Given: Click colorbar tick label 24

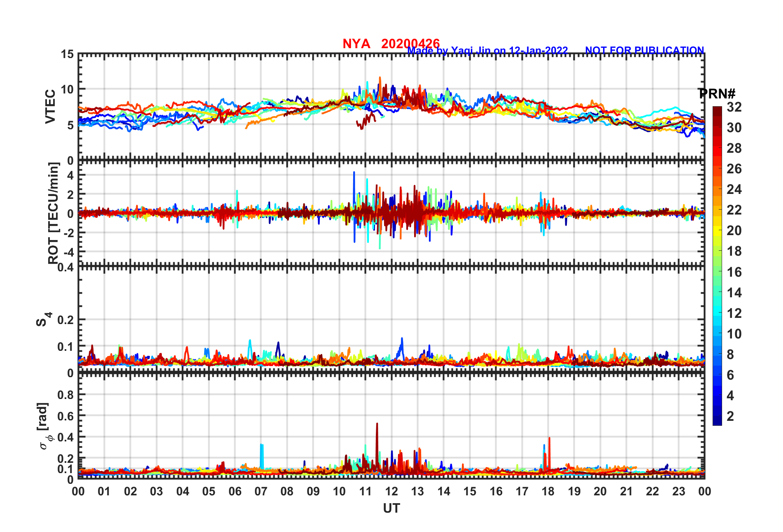Looking at the screenshot, I should (734, 189).
